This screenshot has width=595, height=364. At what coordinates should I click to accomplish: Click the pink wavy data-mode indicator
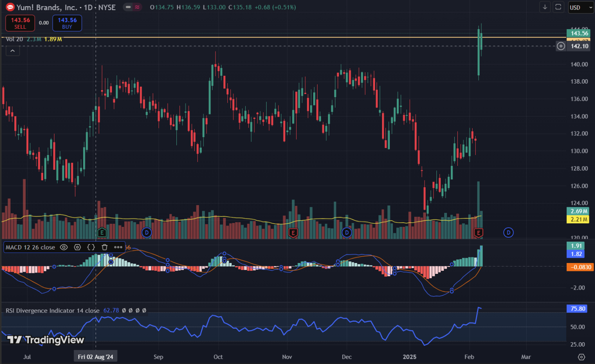tap(137, 7)
